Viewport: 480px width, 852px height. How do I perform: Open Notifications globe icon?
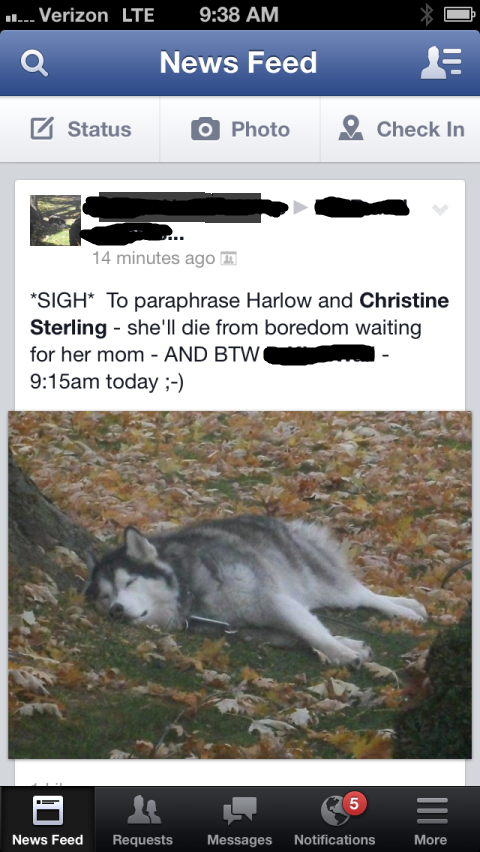335,812
